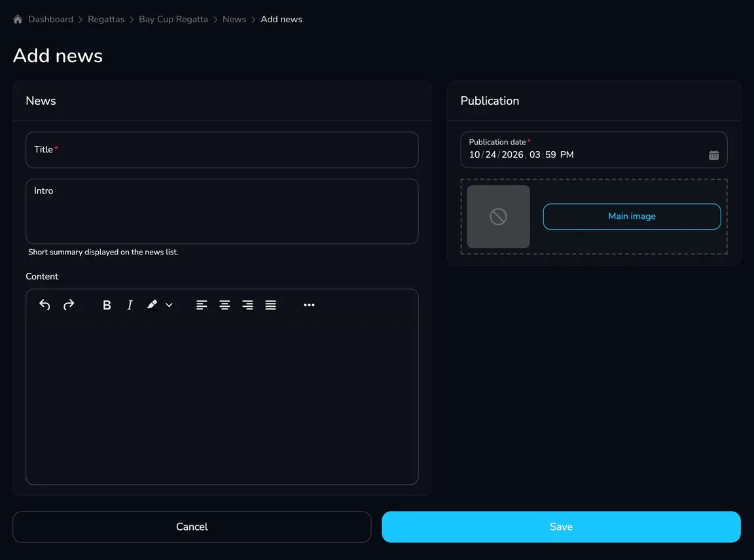Click the Publication date label
The height and width of the screenshot is (560, 754).
tap(497, 142)
